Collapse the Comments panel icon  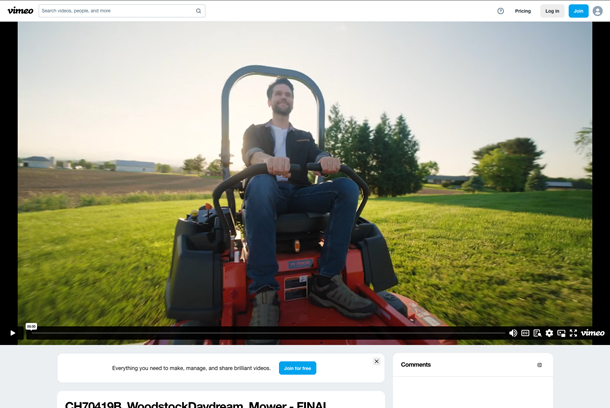click(539, 365)
